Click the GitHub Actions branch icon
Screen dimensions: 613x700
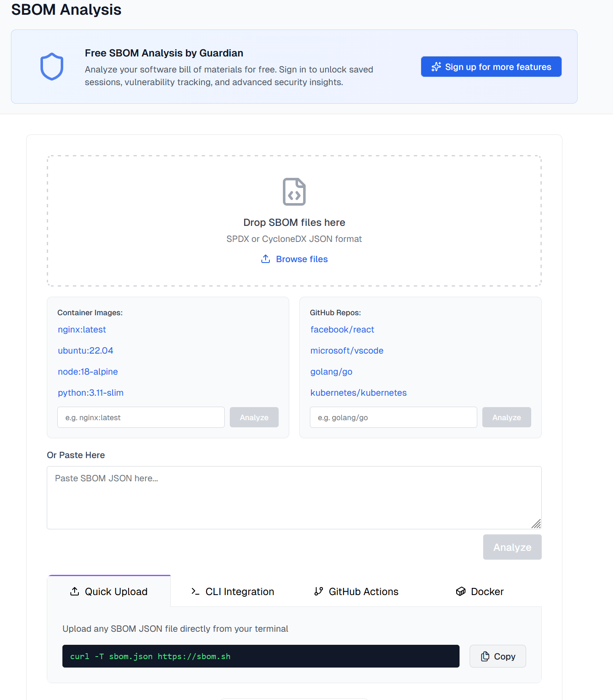(x=319, y=591)
